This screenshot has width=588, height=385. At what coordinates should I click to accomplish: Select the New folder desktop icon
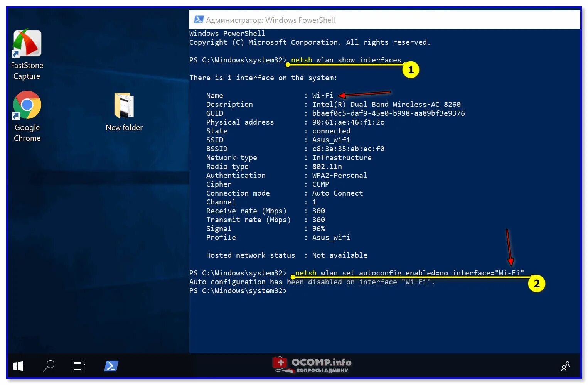tap(124, 112)
